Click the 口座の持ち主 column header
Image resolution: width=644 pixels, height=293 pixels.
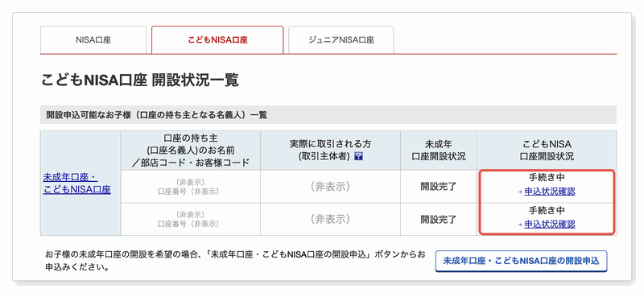click(x=191, y=151)
